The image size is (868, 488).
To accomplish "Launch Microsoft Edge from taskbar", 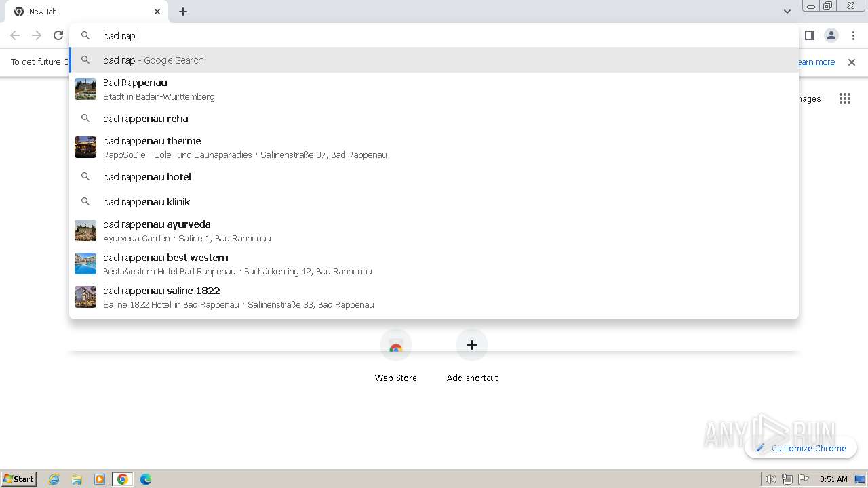I will coord(146,479).
